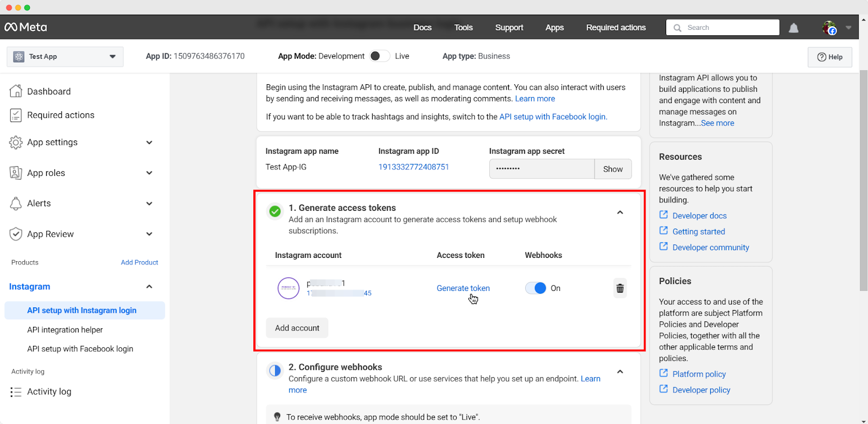Viewport: 868px width, 424px height.
Task: Open the Platform policy link
Action: pyautogui.click(x=699, y=374)
